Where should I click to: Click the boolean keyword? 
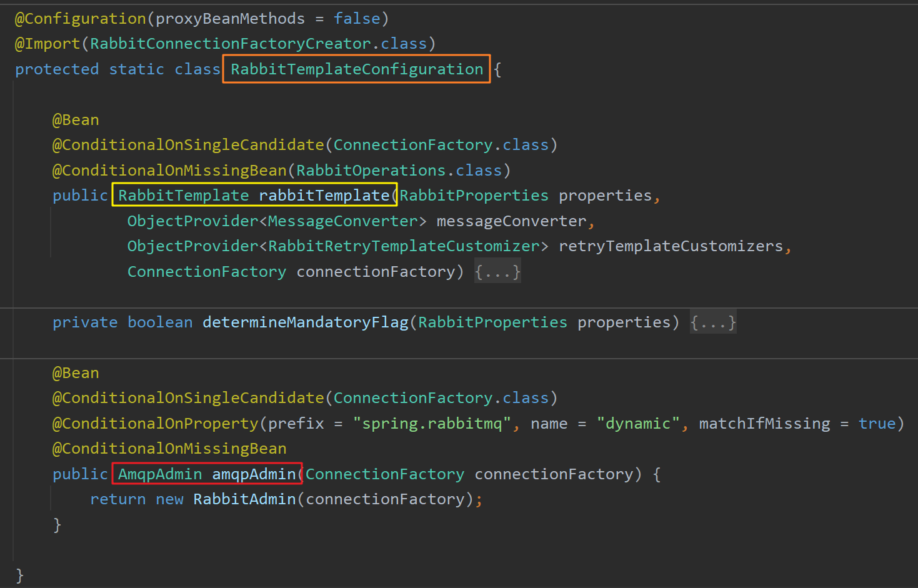pyautogui.click(x=160, y=322)
